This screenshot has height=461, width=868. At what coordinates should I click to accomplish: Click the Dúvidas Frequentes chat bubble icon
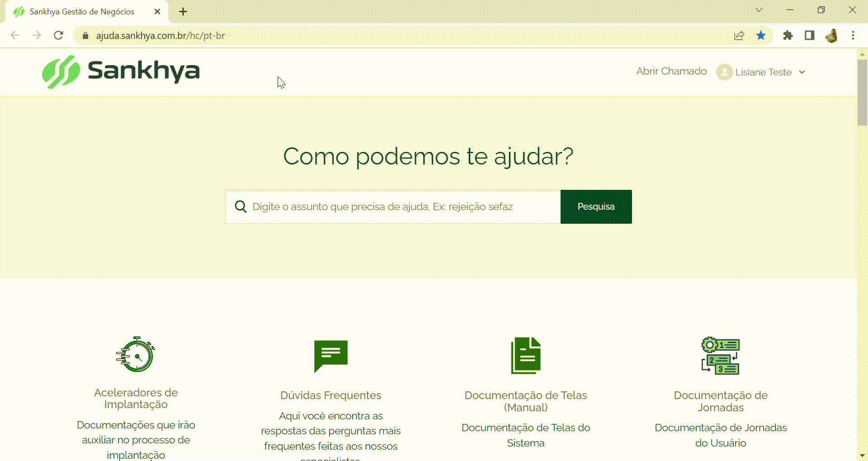[x=331, y=356]
